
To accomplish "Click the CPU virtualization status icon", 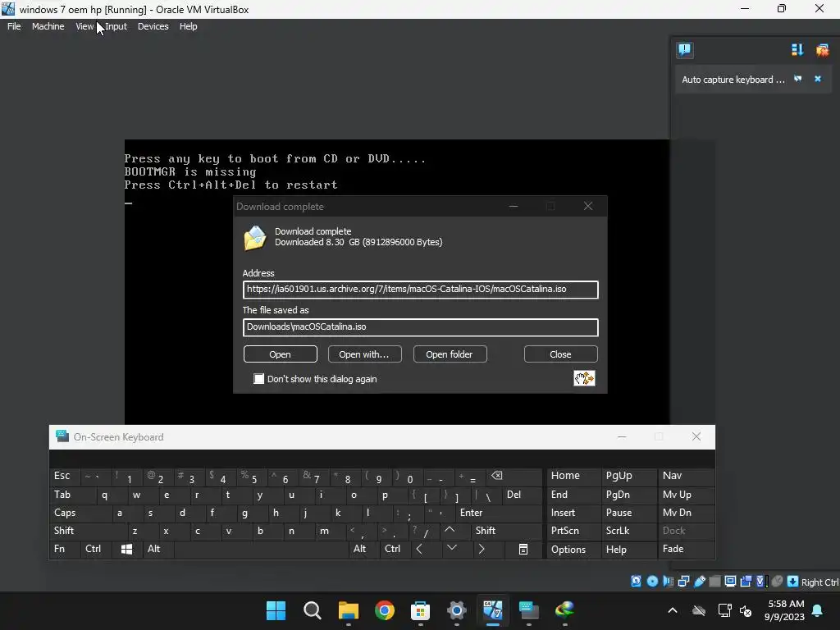I will click(760, 582).
